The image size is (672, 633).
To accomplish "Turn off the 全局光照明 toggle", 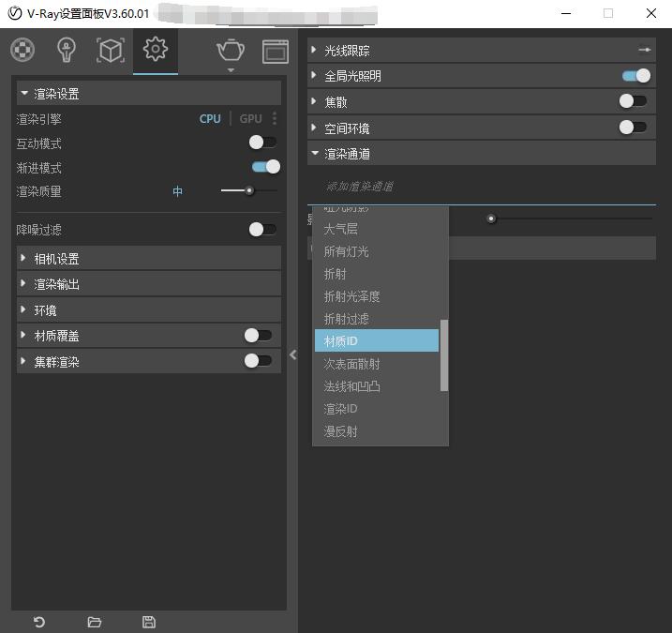I will [635, 76].
